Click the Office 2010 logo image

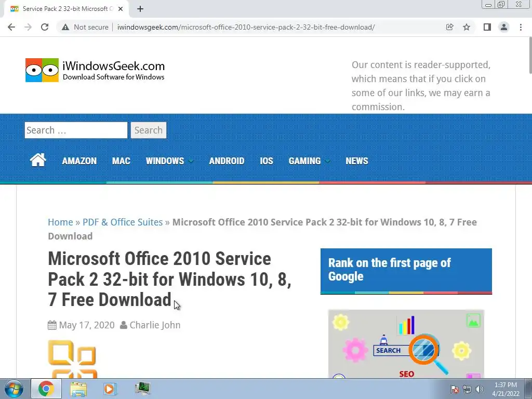(x=72, y=360)
